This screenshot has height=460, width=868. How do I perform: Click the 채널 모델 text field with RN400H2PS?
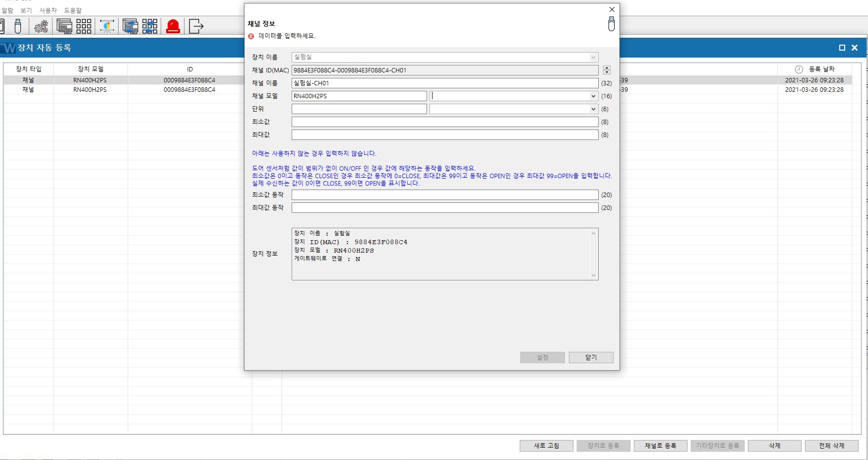coord(359,96)
